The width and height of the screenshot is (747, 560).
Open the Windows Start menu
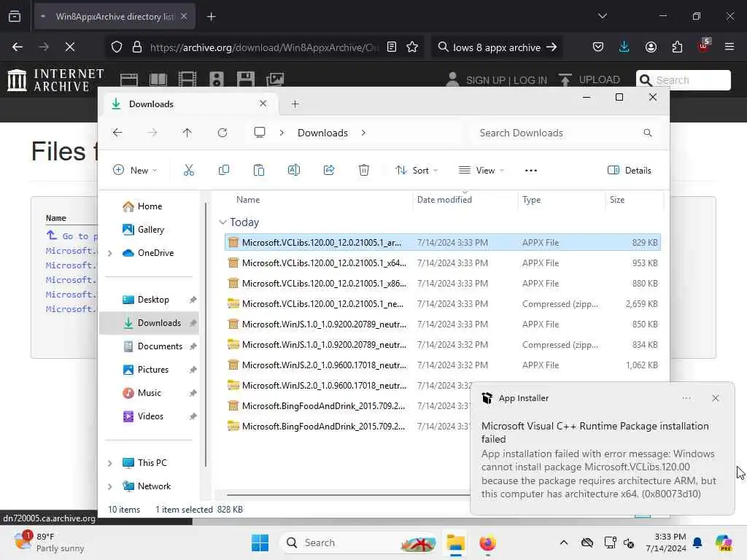[260, 542]
